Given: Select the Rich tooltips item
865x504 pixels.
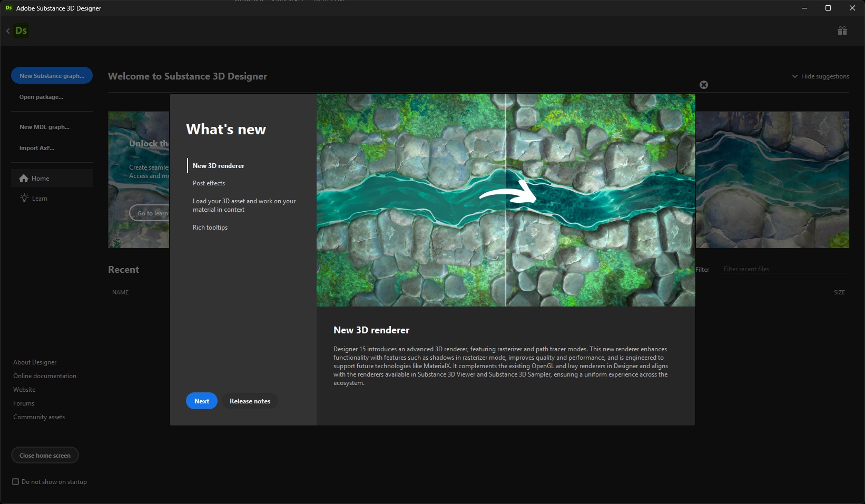Looking at the screenshot, I should [210, 228].
